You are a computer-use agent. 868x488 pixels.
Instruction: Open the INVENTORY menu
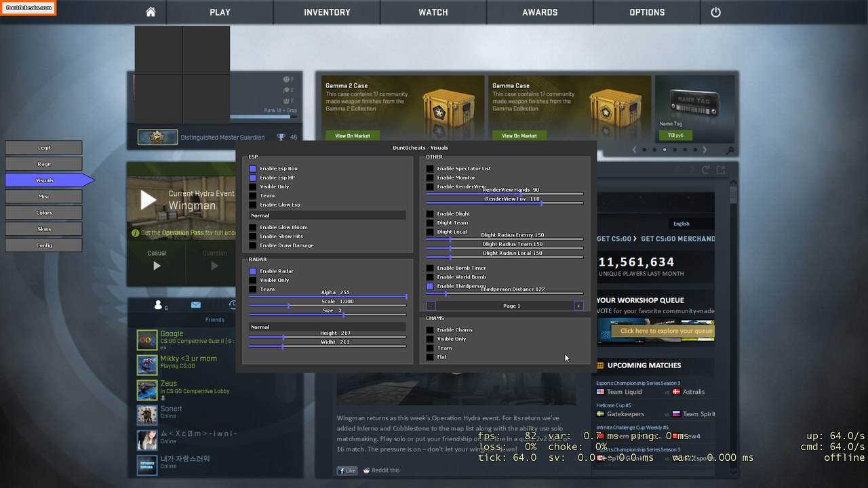tap(327, 12)
